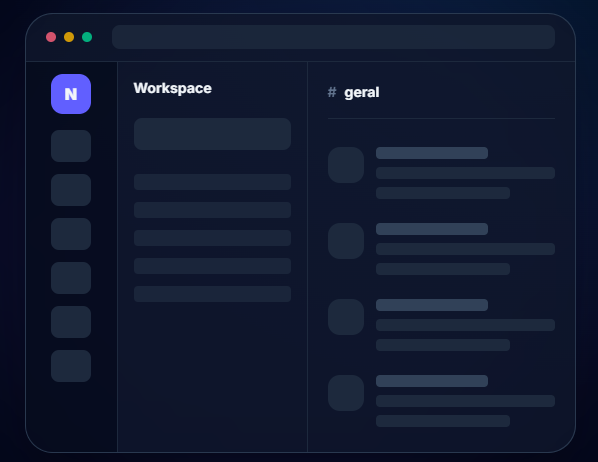598x462 pixels.
Task: Select the geral channel title
Action: coord(362,92)
